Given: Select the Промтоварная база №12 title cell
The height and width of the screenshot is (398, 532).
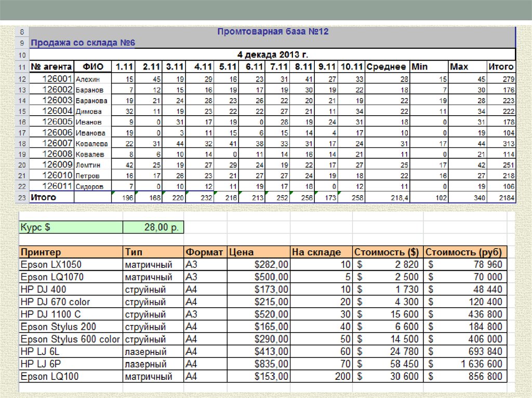Looking at the screenshot, I should click(x=272, y=32).
